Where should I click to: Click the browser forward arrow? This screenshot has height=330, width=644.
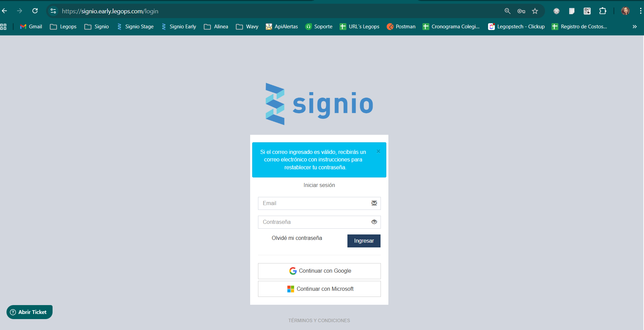(19, 11)
